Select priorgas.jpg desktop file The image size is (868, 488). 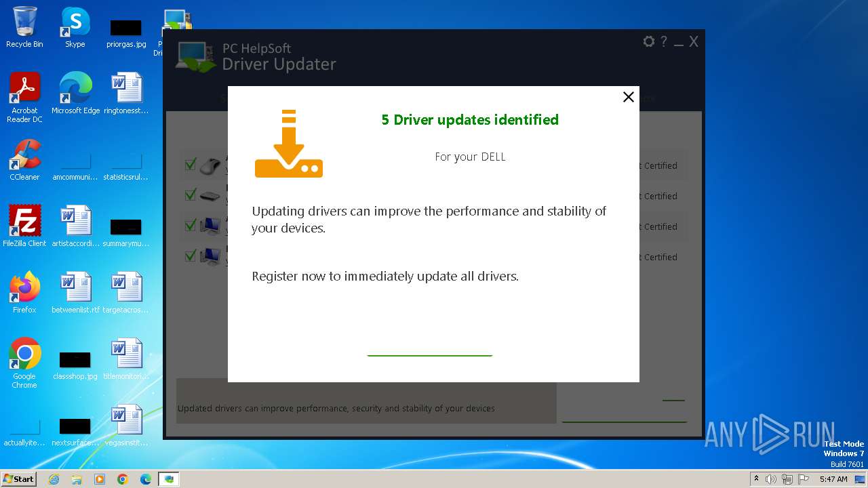[126, 33]
